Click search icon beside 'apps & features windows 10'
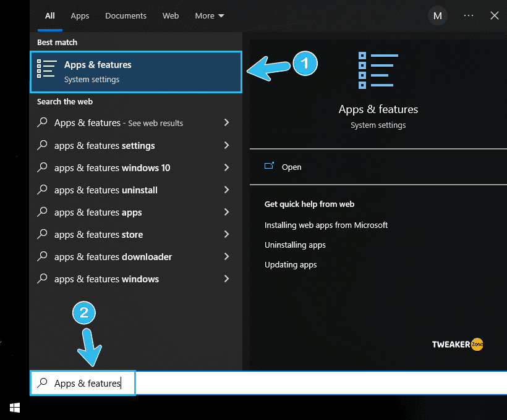This screenshot has height=420, width=507. (43, 167)
